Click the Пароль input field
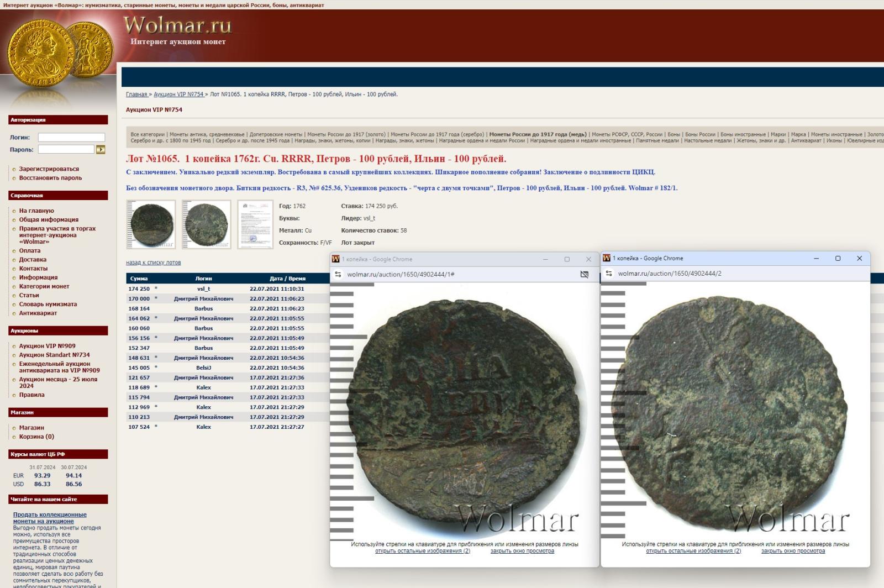 coord(66,149)
